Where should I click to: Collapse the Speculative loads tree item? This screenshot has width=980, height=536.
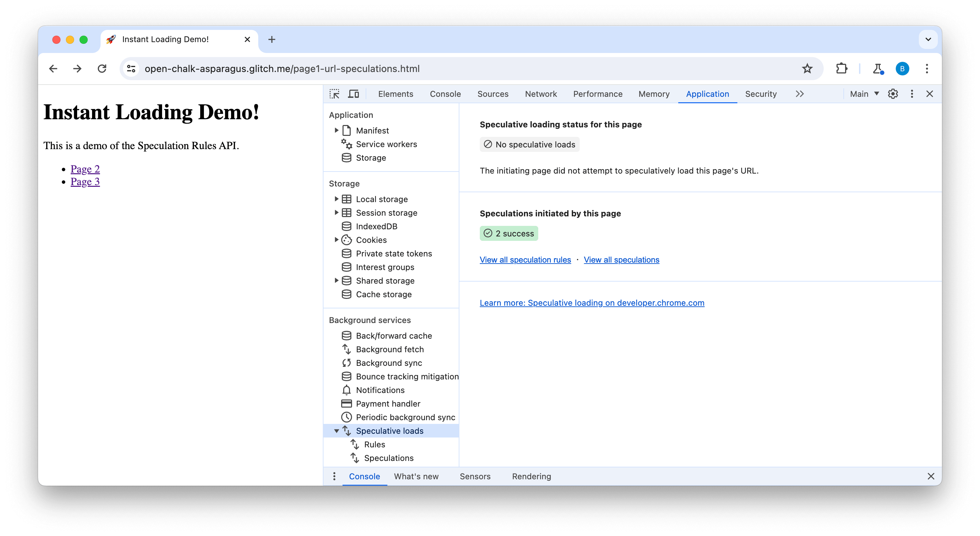point(336,430)
